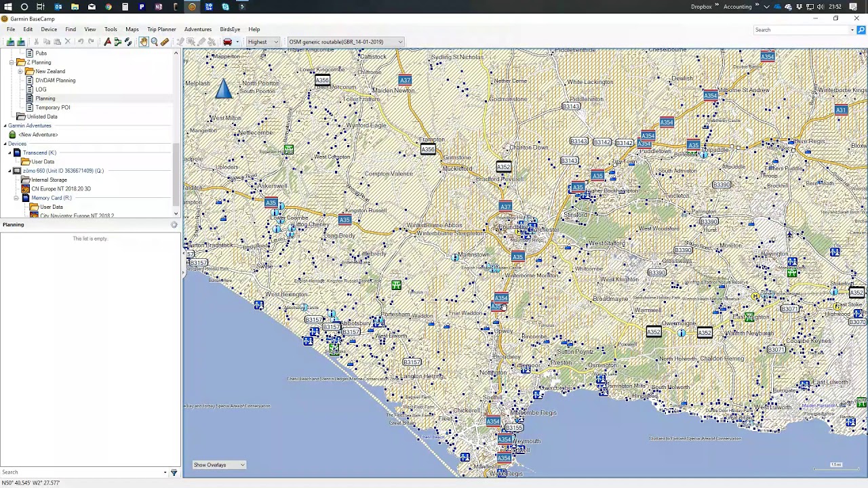Click the Windows Start button
The height and width of the screenshot is (488, 868).
pos(7,7)
